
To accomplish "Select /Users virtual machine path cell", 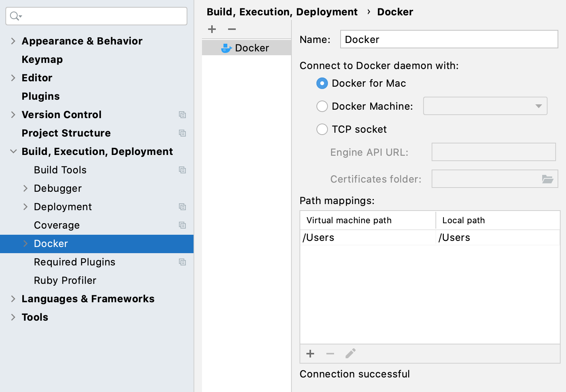I will click(368, 237).
